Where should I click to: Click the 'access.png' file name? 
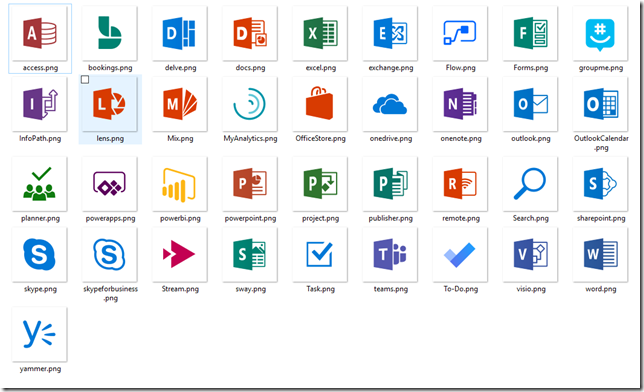point(40,68)
